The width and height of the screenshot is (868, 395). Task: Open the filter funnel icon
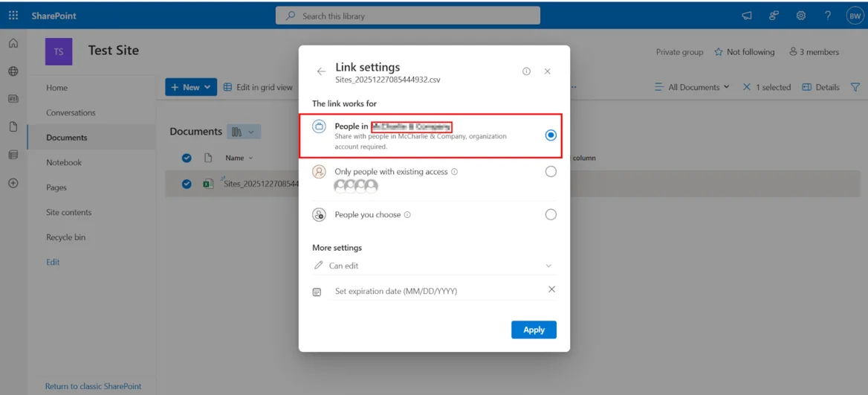pyautogui.click(x=855, y=87)
